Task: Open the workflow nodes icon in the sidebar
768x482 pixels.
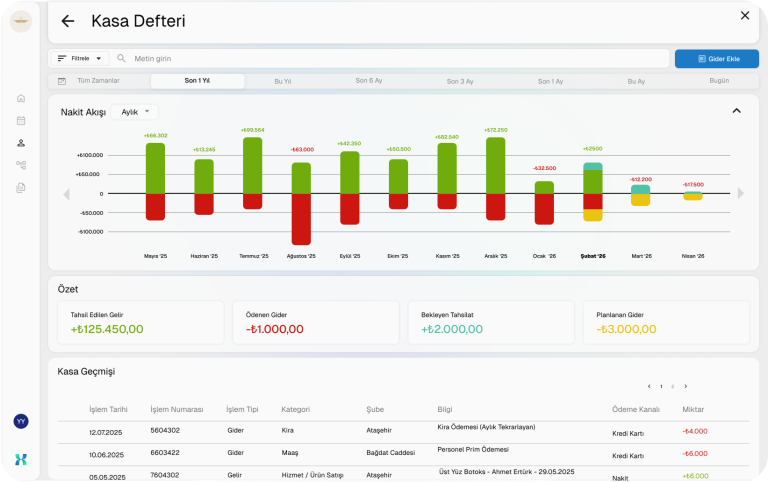Action: tap(21, 165)
